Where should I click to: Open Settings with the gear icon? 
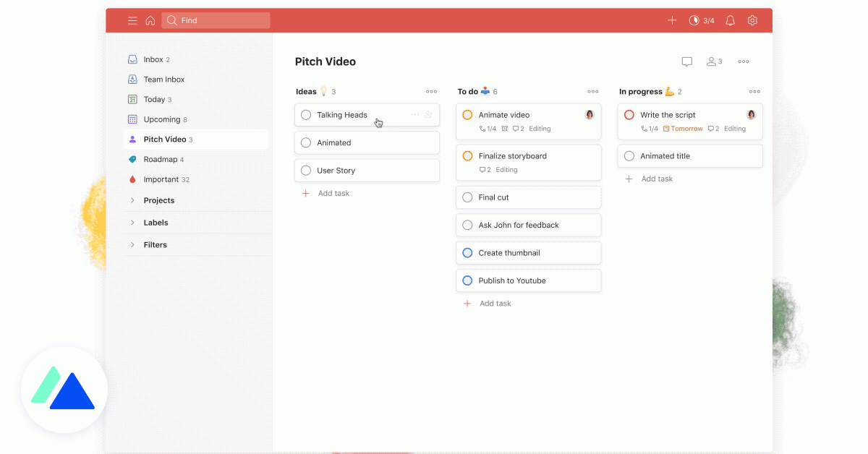click(x=752, y=20)
